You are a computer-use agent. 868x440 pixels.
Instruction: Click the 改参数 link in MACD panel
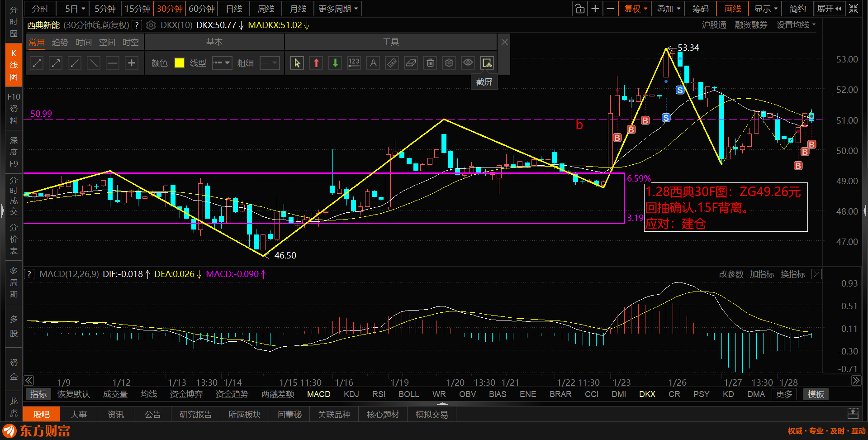731,274
